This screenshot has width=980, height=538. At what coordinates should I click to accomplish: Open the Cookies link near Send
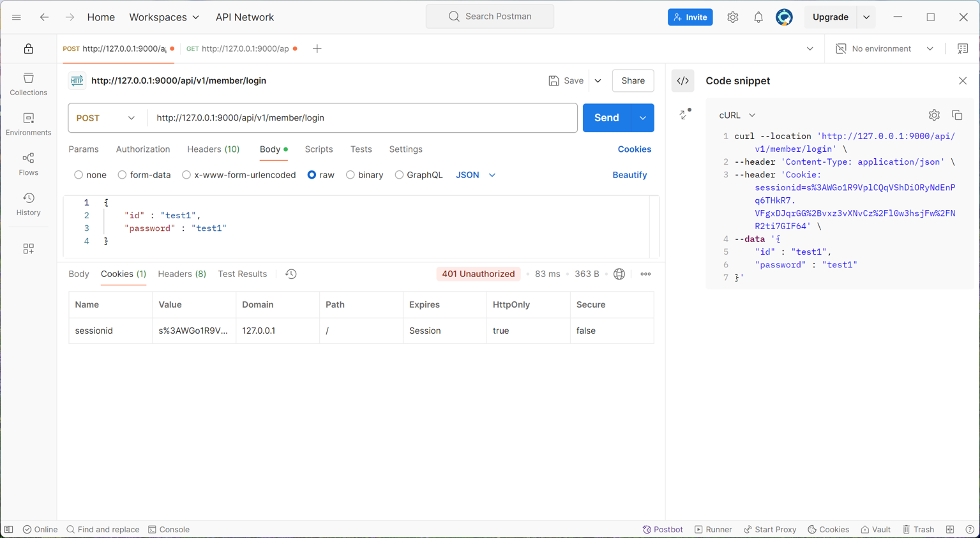[635, 149]
